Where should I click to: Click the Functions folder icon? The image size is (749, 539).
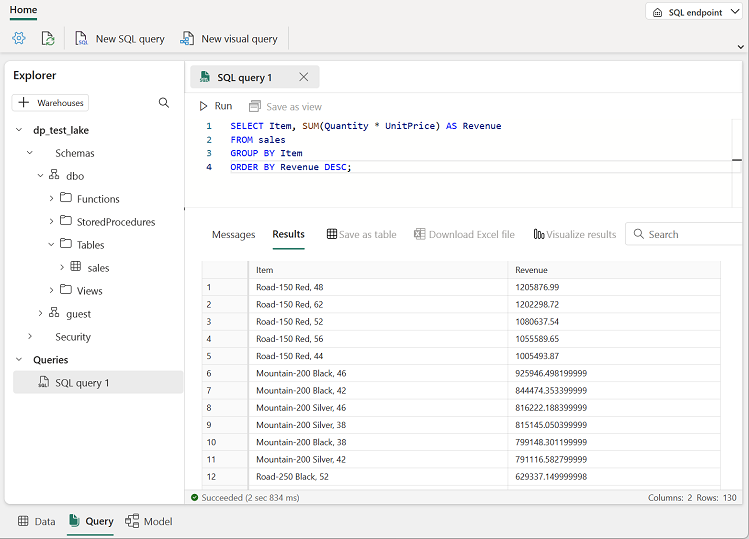(66, 198)
